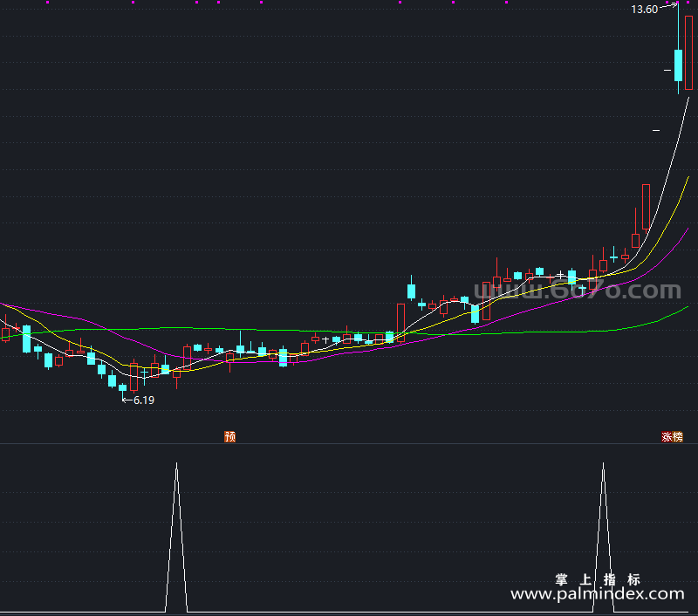This screenshot has height=616, width=698.
Task: Click the first white signal spike in the indicator panel
Action: coord(177,537)
